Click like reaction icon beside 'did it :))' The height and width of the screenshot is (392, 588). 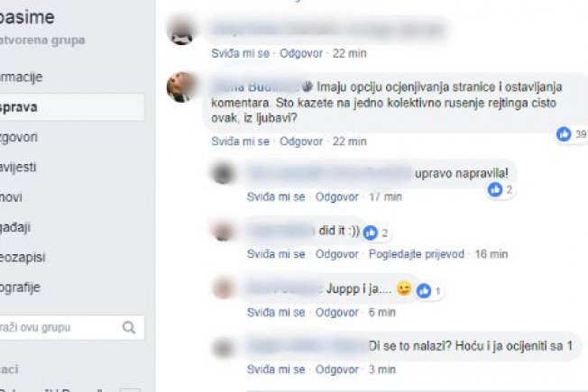pyautogui.click(x=370, y=232)
